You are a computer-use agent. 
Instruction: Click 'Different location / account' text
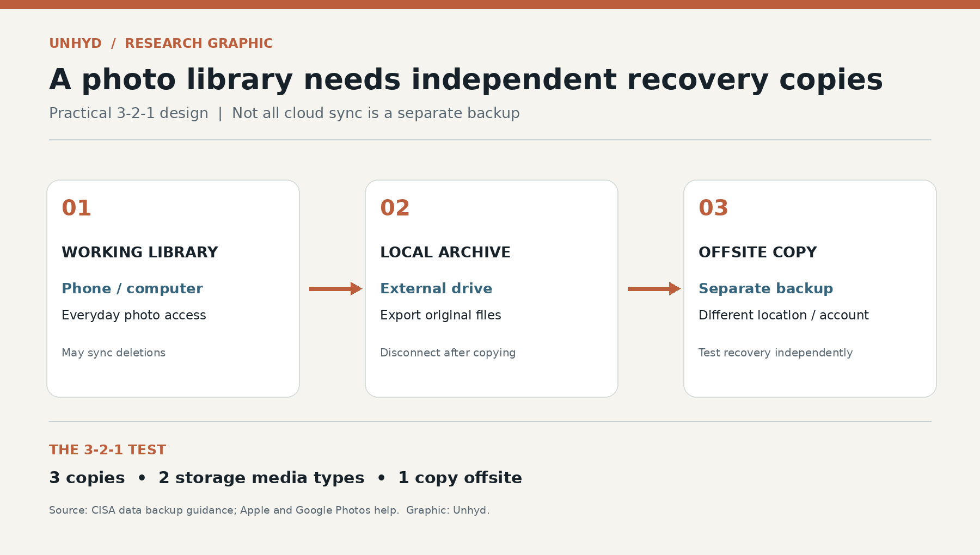tap(783, 315)
